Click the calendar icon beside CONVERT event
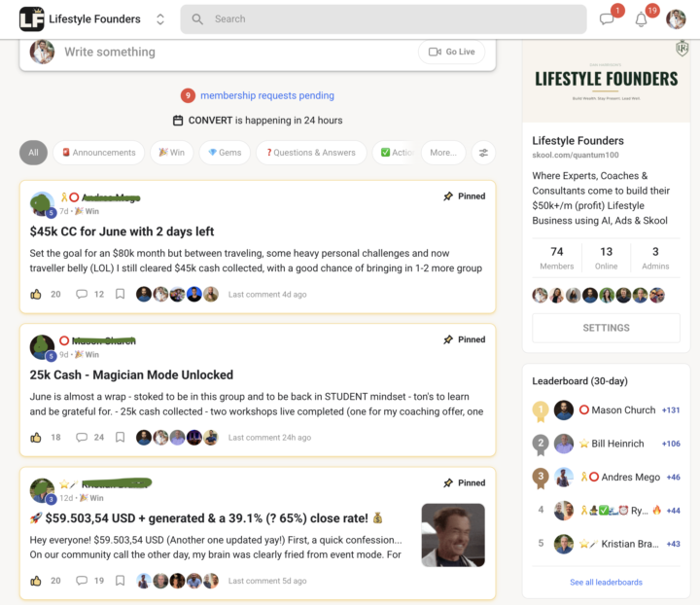Screen dimensions: 700x605 (178, 120)
